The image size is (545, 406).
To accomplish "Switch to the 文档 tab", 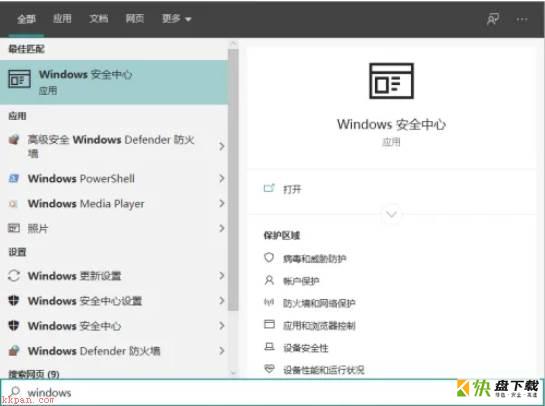I will 98,18.
